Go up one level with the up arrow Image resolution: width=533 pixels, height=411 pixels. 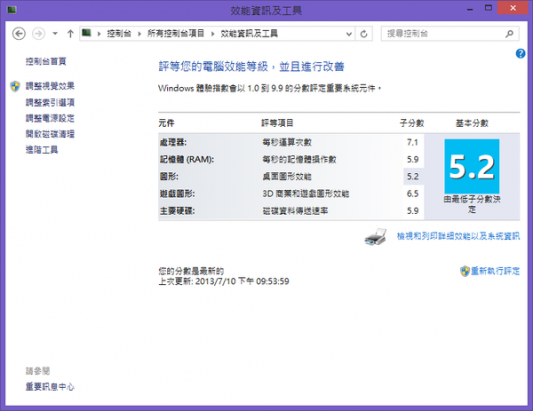[x=70, y=34]
